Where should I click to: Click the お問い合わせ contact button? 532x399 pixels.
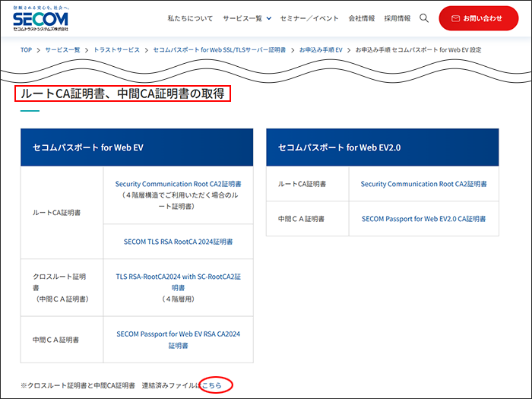click(x=478, y=18)
